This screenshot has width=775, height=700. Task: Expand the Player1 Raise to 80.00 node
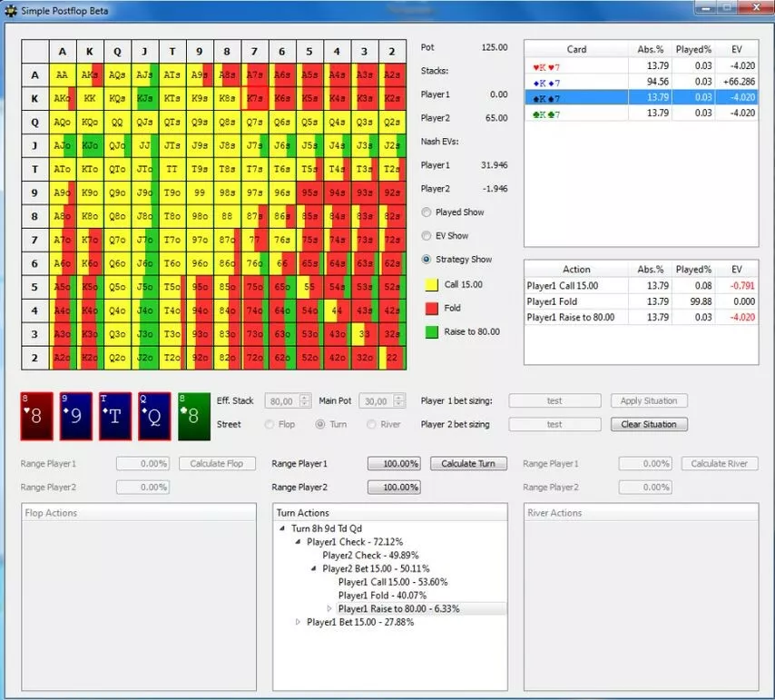pos(329,609)
